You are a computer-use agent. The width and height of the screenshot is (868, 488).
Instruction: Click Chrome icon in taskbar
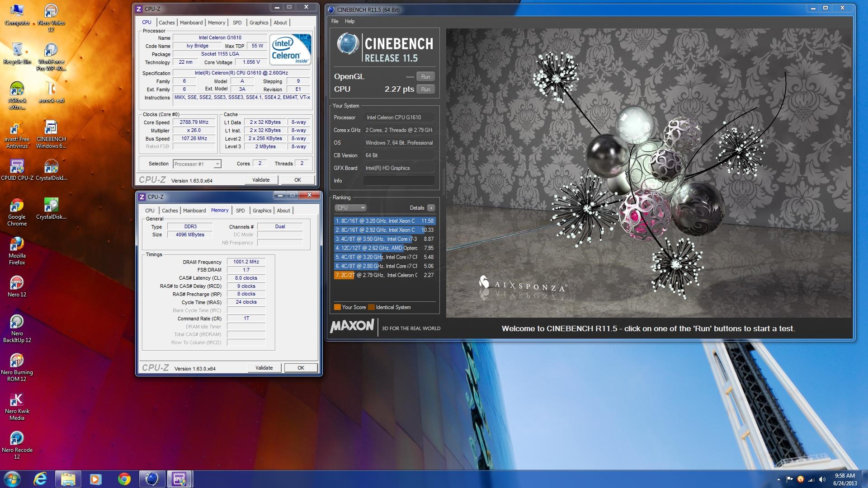(124, 479)
